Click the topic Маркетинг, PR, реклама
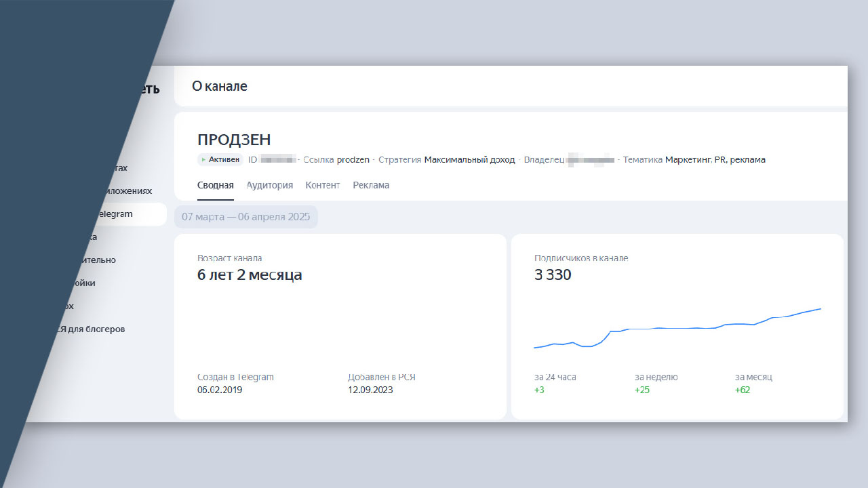 pyautogui.click(x=715, y=160)
